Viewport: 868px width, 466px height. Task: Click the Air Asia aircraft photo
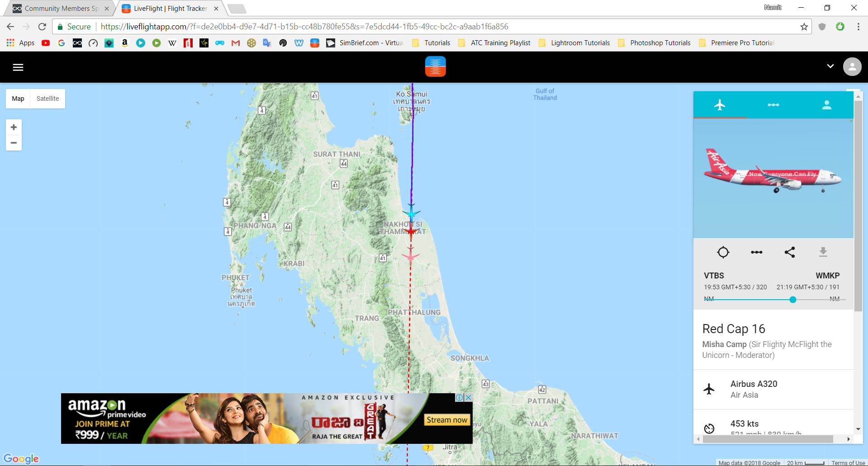click(773, 178)
